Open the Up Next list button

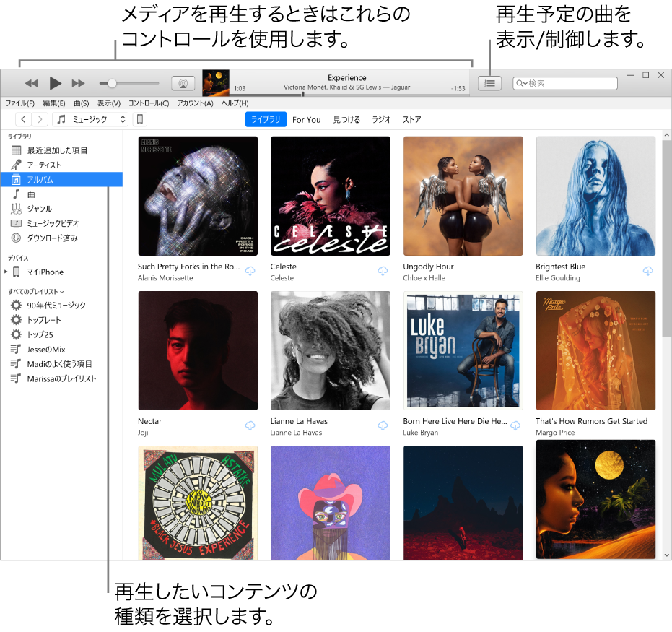coord(489,83)
